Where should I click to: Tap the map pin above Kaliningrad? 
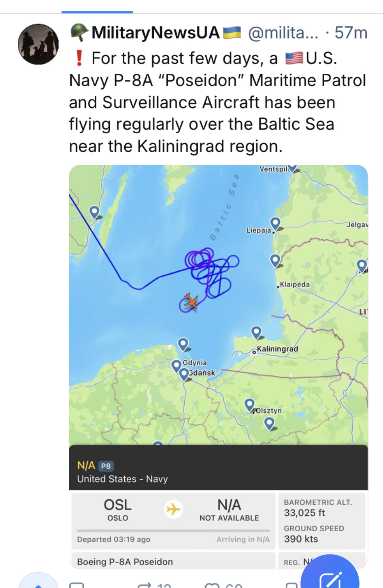point(256,332)
